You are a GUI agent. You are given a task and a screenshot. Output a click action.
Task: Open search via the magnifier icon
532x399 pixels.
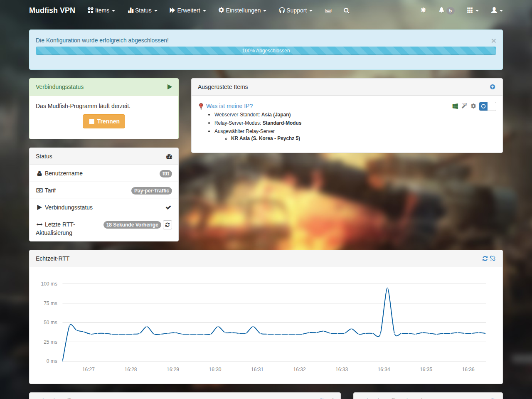[x=347, y=10]
